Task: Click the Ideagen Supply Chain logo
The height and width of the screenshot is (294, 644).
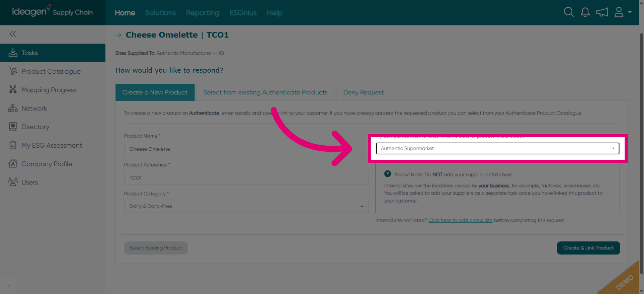Action: pos(52,11)
